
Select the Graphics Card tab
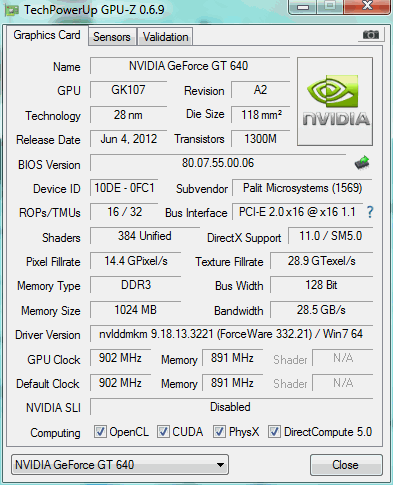point(47,35)
